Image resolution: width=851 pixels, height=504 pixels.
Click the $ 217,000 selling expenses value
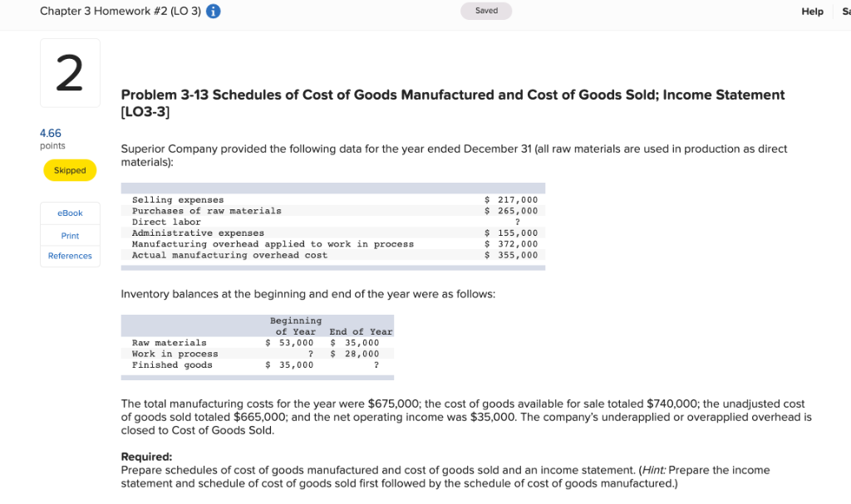[x=511, y=200]
